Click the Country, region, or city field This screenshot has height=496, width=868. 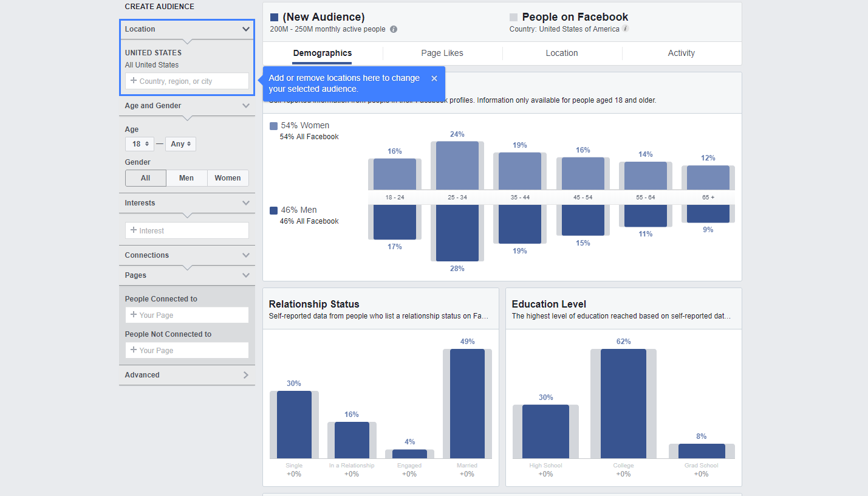click(x=187, y=81)
